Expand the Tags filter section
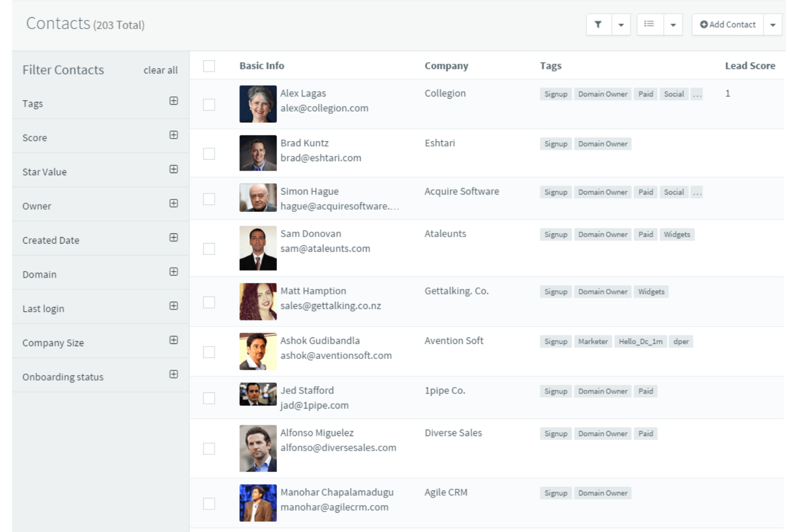Image resolution: width=798 pixels, height=532 pixels. [x=173, y=101]
